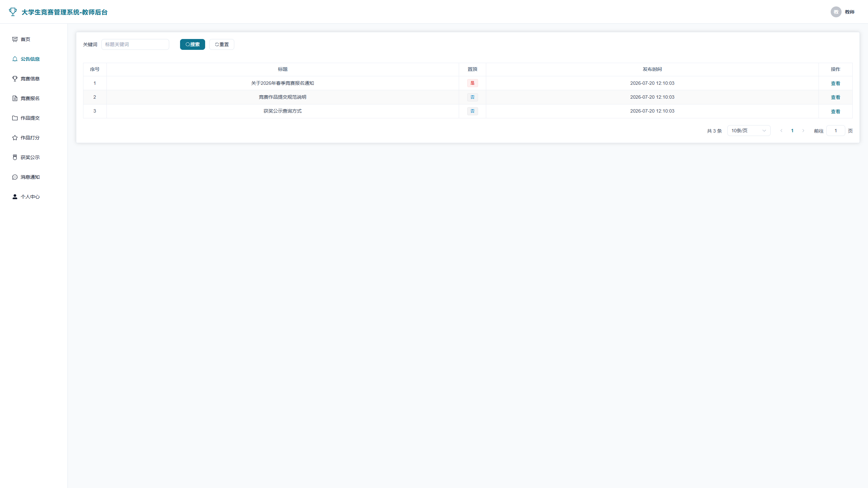Click the next page arrow in pagination

pyautogui.click(x=803, y=131)
